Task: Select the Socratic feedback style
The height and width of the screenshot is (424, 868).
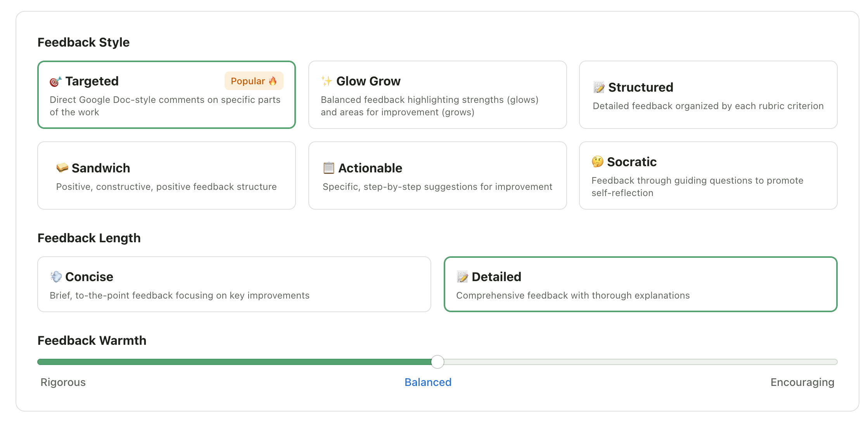Action: (708, 176)
